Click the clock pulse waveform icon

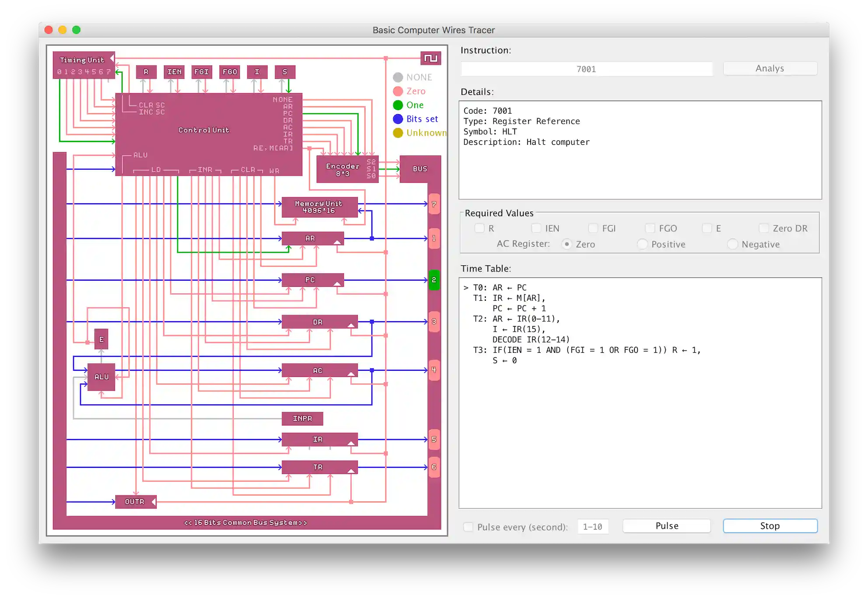coord(430,58)
